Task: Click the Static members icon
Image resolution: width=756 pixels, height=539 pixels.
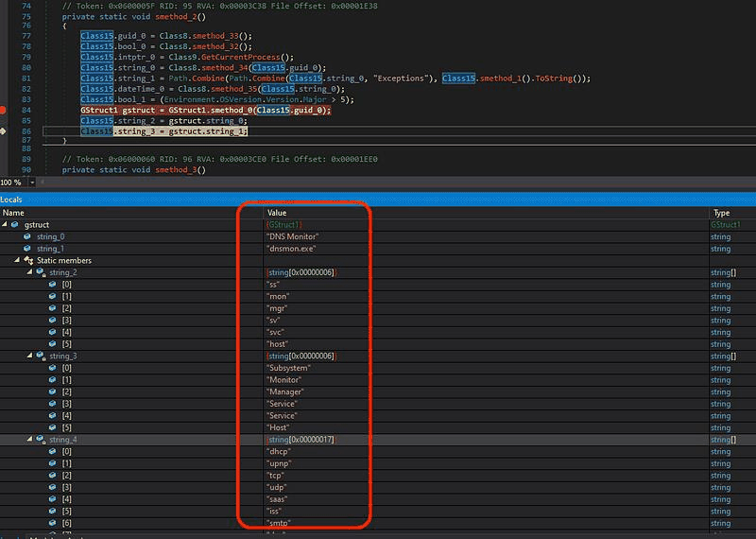Action: (28, 261)
